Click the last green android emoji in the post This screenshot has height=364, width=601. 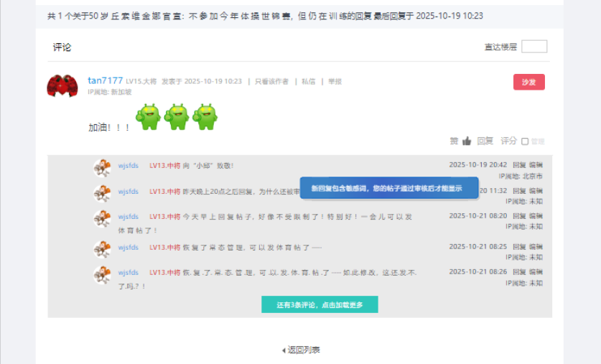(x=205, y=117)
